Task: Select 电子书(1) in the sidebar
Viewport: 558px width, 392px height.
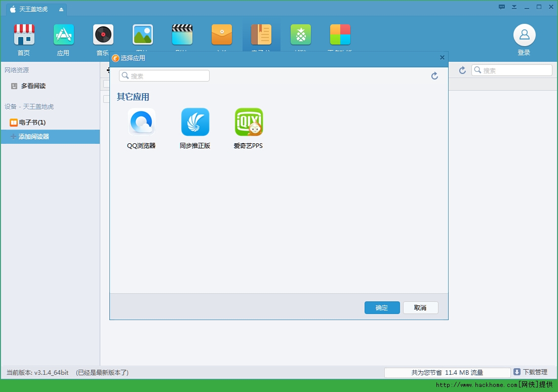Action: tap(32, 123)
